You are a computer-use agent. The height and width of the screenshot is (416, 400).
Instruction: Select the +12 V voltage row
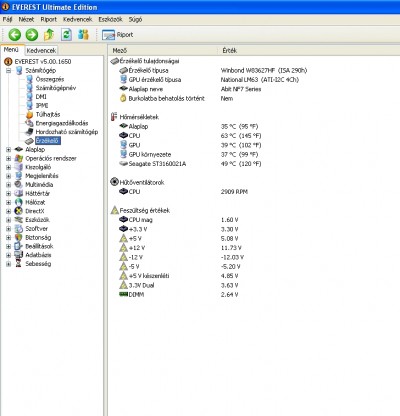(x=180, y=248)
